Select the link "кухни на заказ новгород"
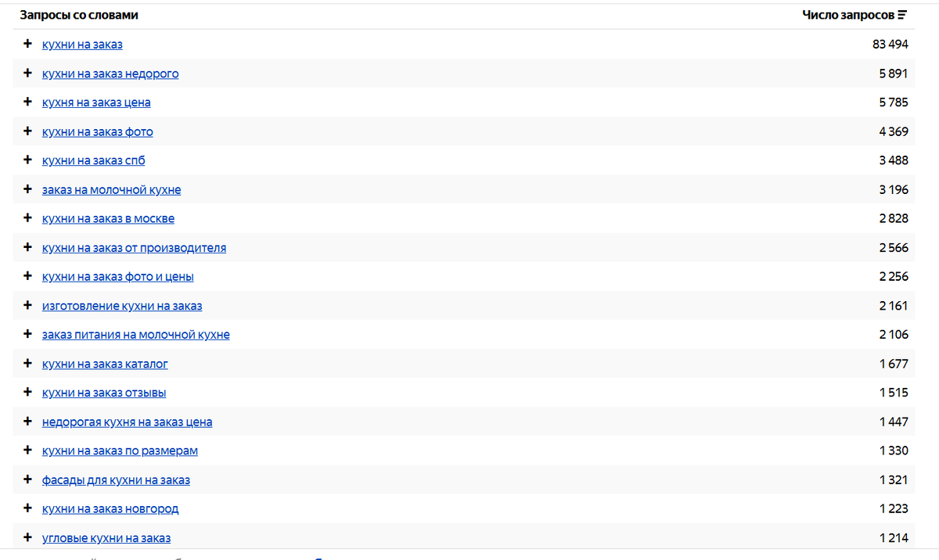 110,509
